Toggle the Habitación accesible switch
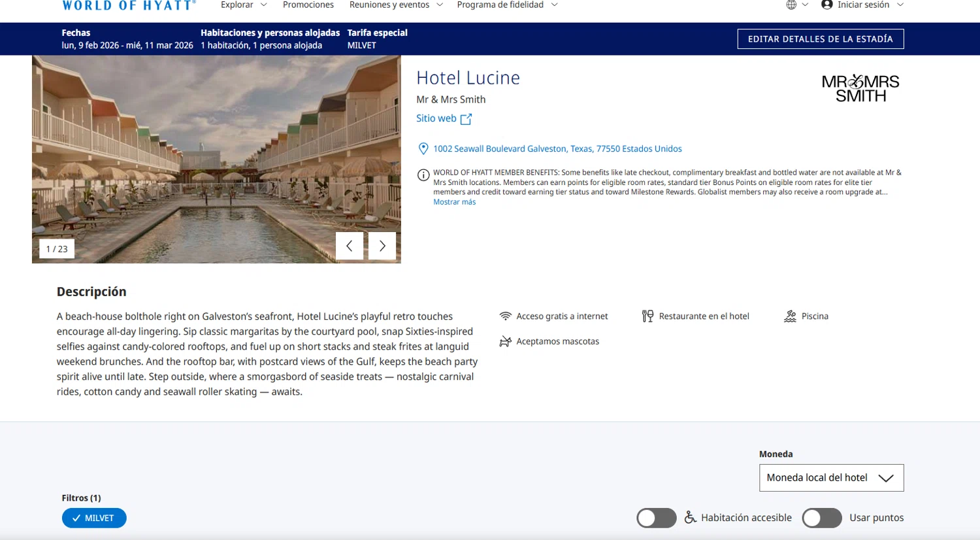This screenshot has width=980, height=540. pos(657,518)
